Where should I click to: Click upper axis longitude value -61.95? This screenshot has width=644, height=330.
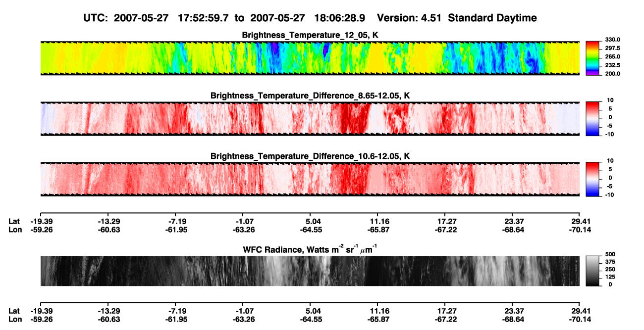pos(175,230)
